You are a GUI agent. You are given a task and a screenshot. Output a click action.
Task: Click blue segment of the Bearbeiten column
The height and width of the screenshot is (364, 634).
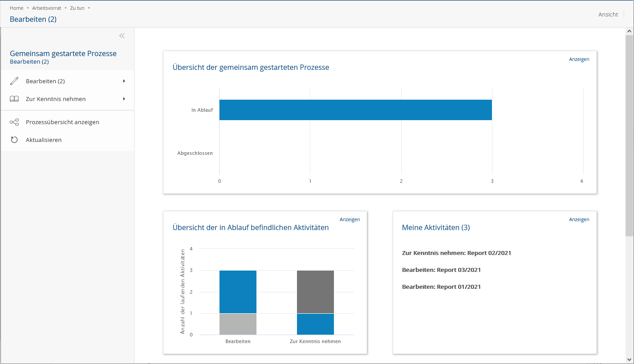pyautogui.click(x=238, y=292)
